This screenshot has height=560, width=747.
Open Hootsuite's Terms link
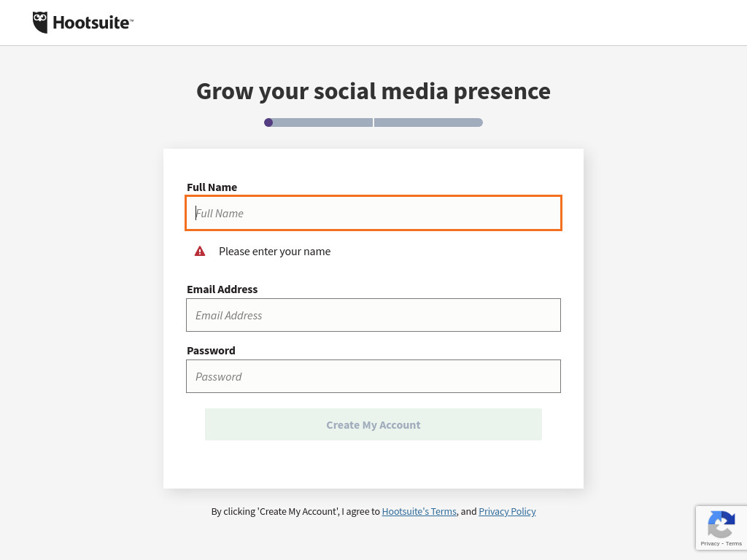[419, 511]
